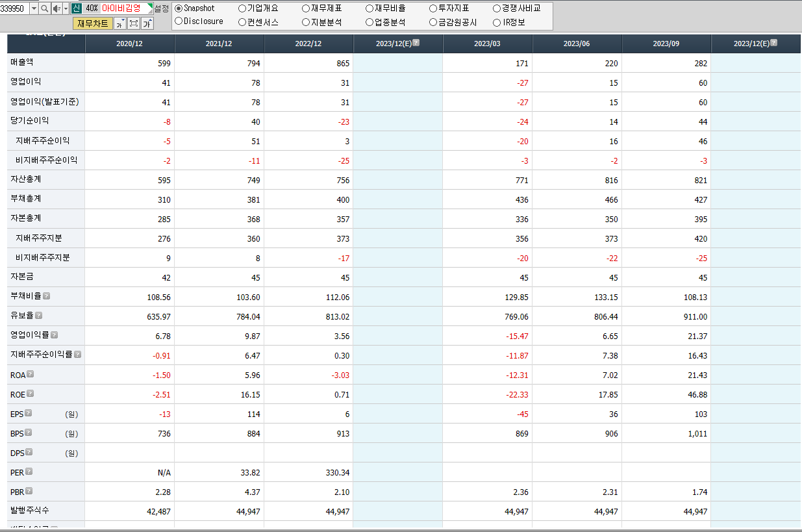
Task: Click the 영업이익(발표기준) row label
Action: tap(44, 101)
